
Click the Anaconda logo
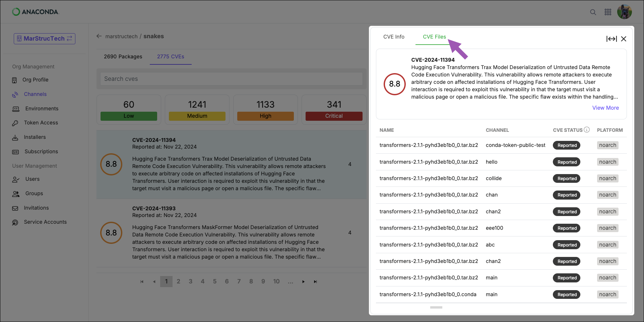point(36,12)
